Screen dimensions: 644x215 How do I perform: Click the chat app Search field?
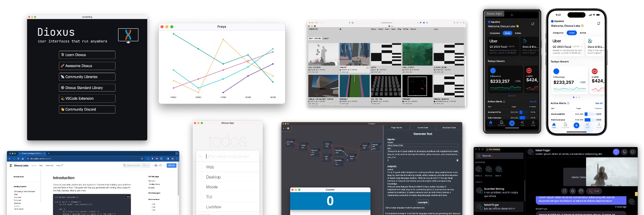(499, 156)
